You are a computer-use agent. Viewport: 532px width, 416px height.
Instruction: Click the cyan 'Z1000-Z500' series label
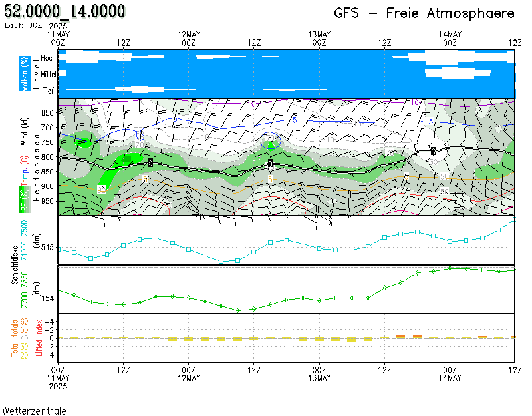click(25, 240)
